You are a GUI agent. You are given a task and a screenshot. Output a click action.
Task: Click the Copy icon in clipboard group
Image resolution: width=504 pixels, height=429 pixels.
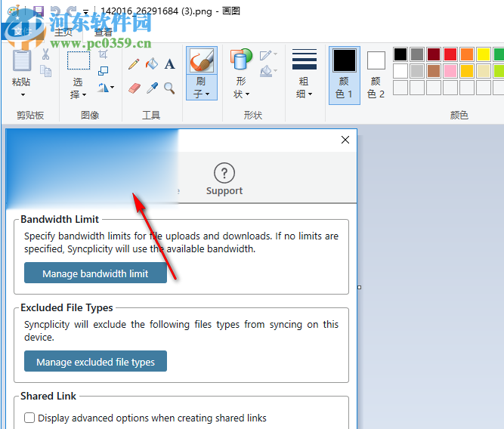coord(45,71)
